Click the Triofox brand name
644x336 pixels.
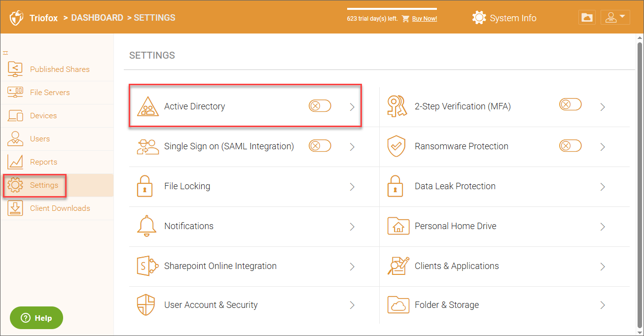tap(43, 18)
